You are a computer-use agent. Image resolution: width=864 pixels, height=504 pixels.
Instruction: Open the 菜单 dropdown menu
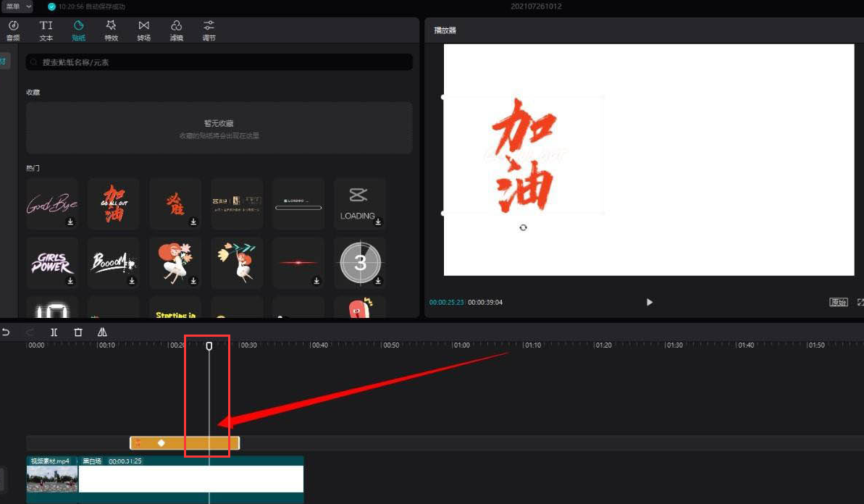pyautogui.click(x=17, y=7)
